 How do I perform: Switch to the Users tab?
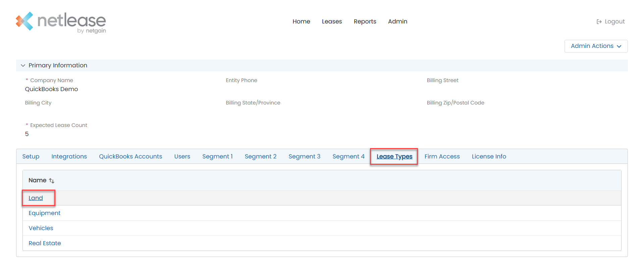[x=182, y=156]
